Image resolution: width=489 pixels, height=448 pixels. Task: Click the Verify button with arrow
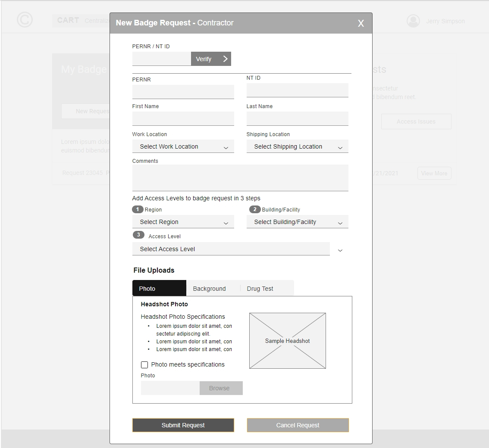(211, 59)
